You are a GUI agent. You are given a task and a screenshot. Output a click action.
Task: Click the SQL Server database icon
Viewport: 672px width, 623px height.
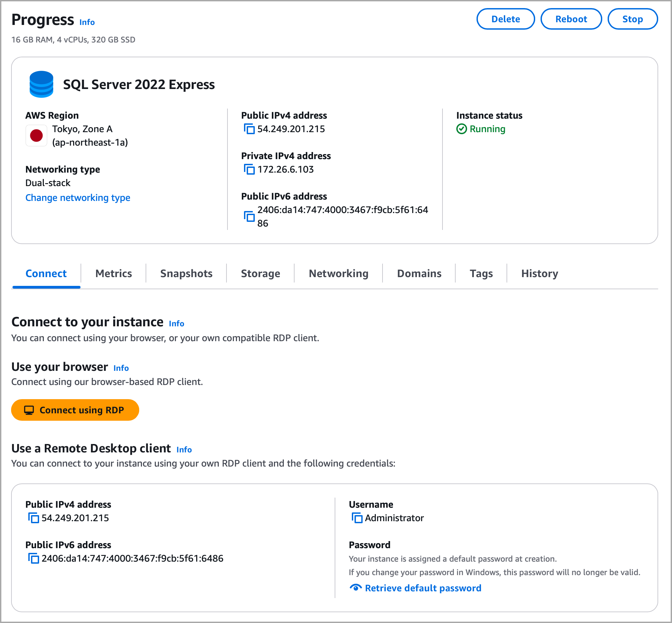click(41, 84)
